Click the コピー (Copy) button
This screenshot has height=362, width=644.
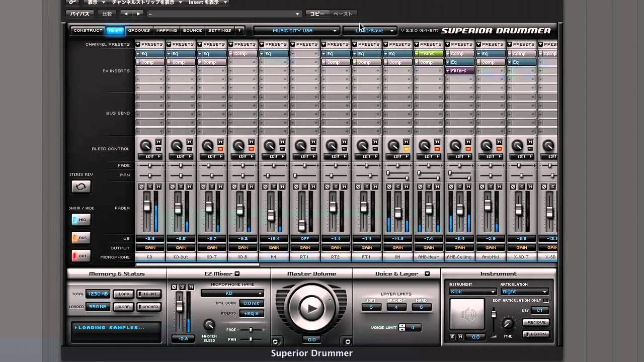(317, 14)
